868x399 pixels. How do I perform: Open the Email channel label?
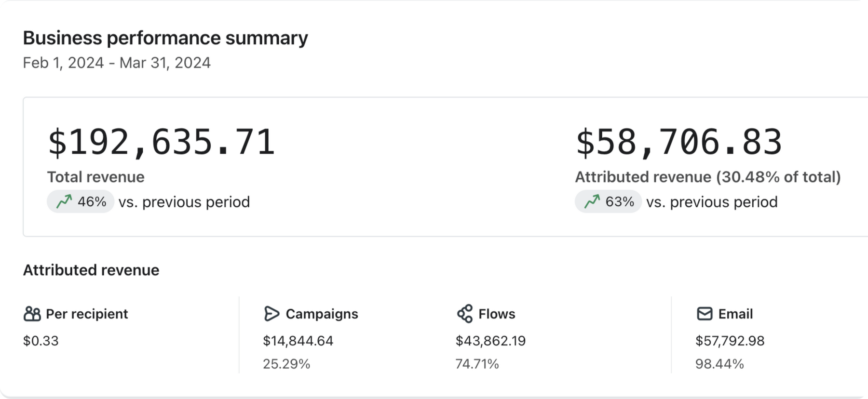[x=735, y=314]
